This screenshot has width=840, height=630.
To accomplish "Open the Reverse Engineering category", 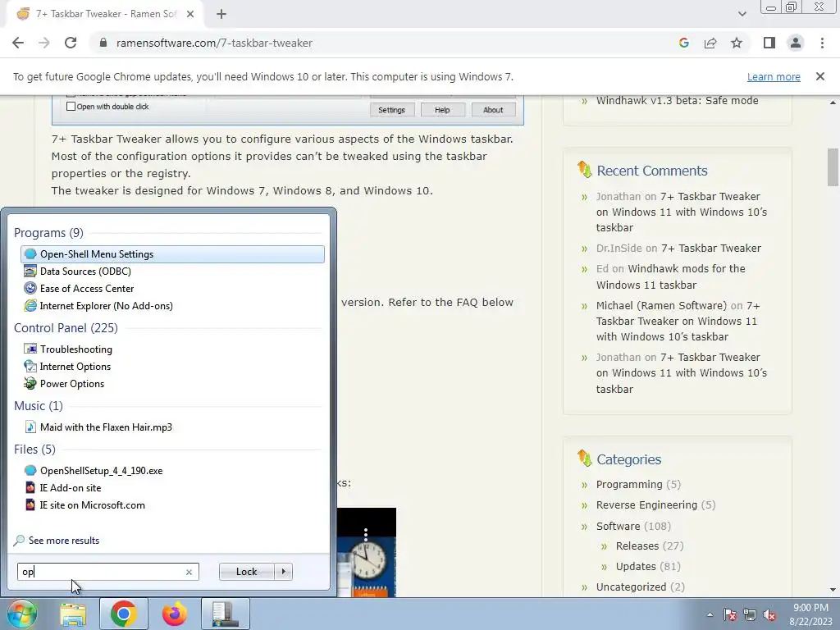I will (646, 505).
